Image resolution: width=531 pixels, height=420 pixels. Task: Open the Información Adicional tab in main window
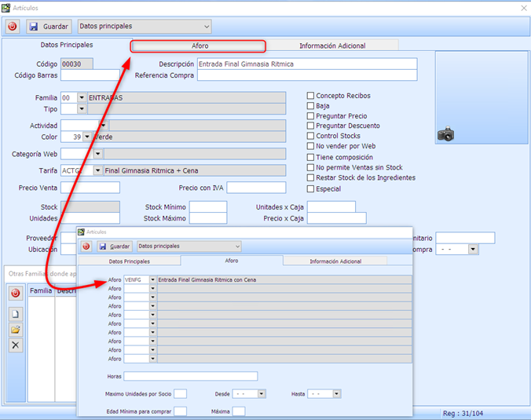click(331, 46)
